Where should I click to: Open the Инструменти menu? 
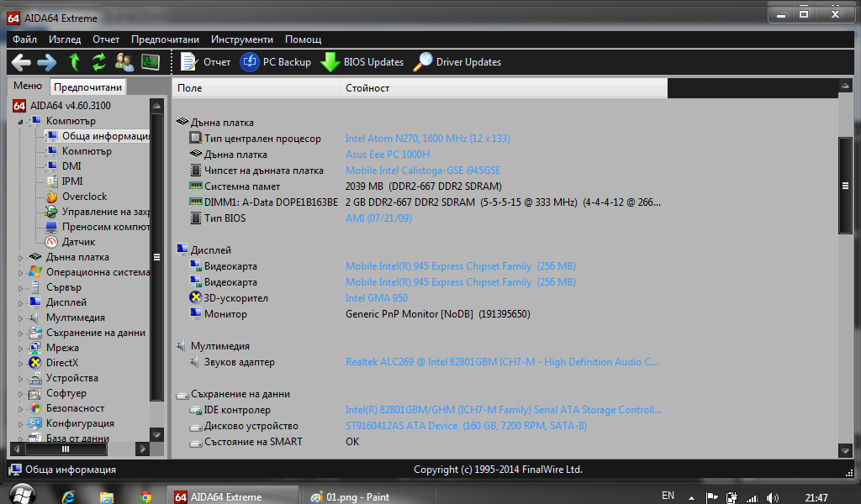click(x=242, y=39)
